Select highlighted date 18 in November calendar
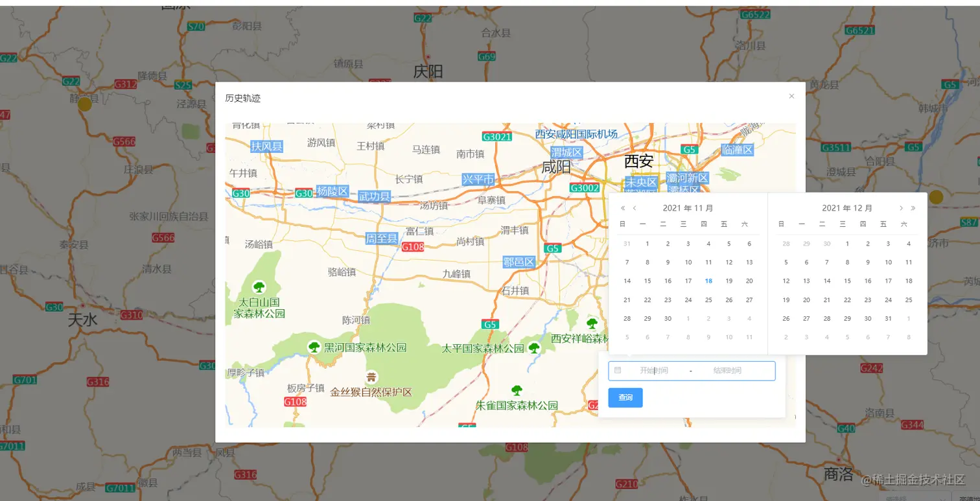Viewport: 980px width, 501px height. click(x=708, y=281)
